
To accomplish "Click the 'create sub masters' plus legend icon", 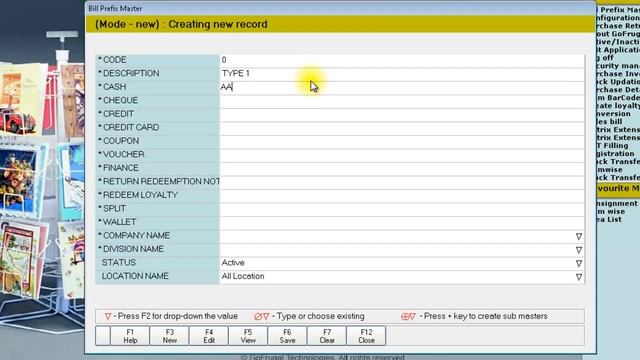I will (x=408, y=316).
